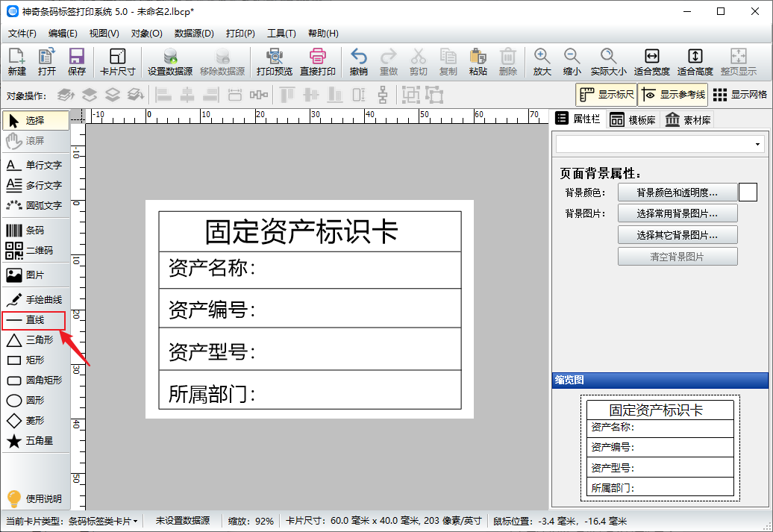The image size is (773, 532).
Task: Open the 视图(V) menu
Action: tap(104, 34)
